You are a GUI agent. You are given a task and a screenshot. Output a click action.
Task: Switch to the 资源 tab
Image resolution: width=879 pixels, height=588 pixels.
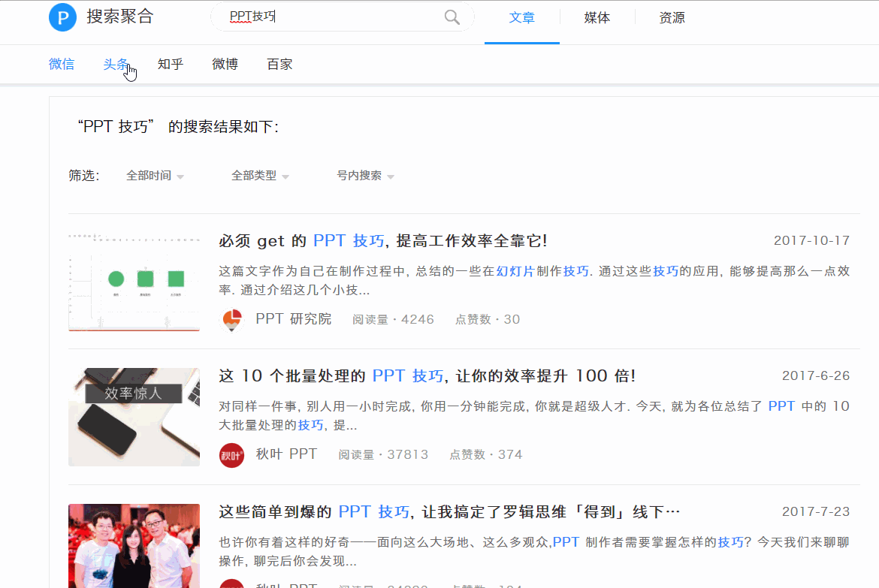[x=672, y=18]
